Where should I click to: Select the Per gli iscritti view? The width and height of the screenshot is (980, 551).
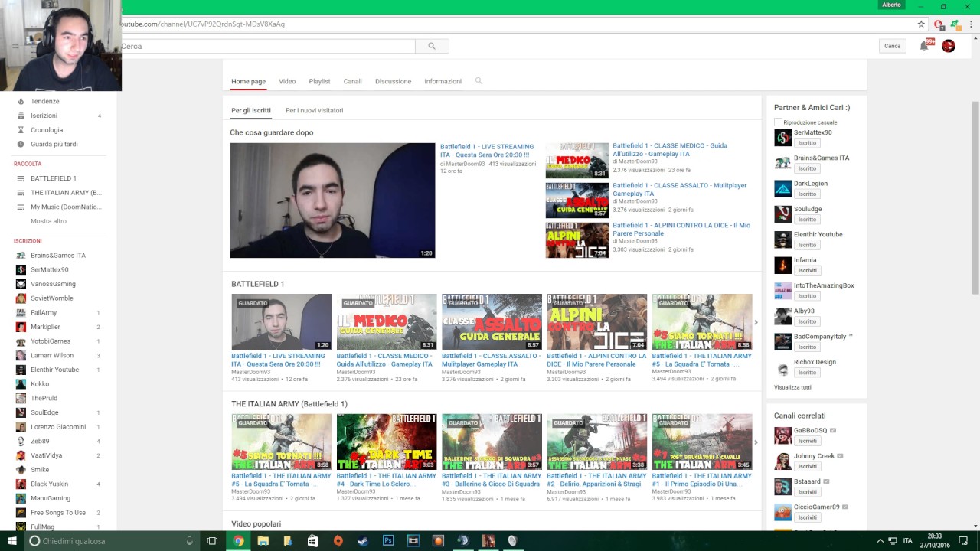coord(251,110)
